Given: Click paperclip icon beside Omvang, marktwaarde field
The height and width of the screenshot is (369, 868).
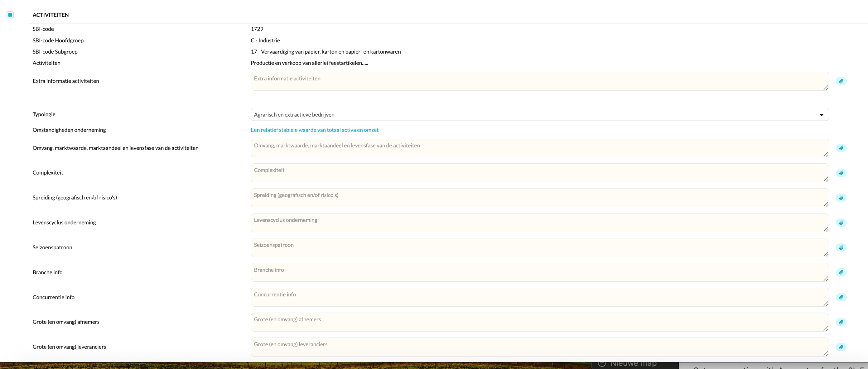Looking at the screenshot, I should [841, 148].
